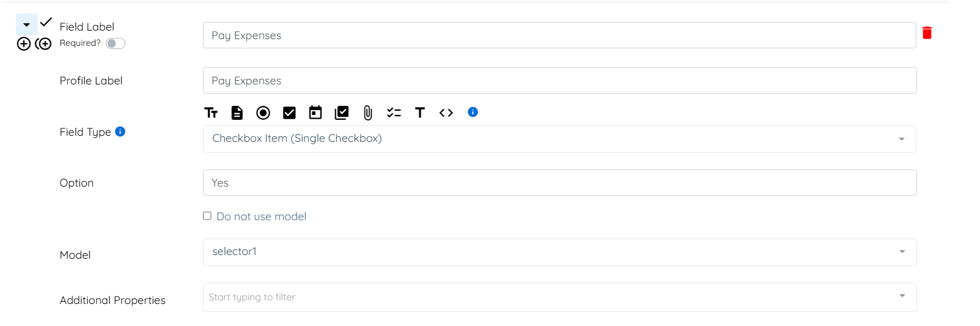Image resolution: width=980 pixels, height=326 pixels.
Task: Check the Do not use model box
Action: (x=207, y=216)
